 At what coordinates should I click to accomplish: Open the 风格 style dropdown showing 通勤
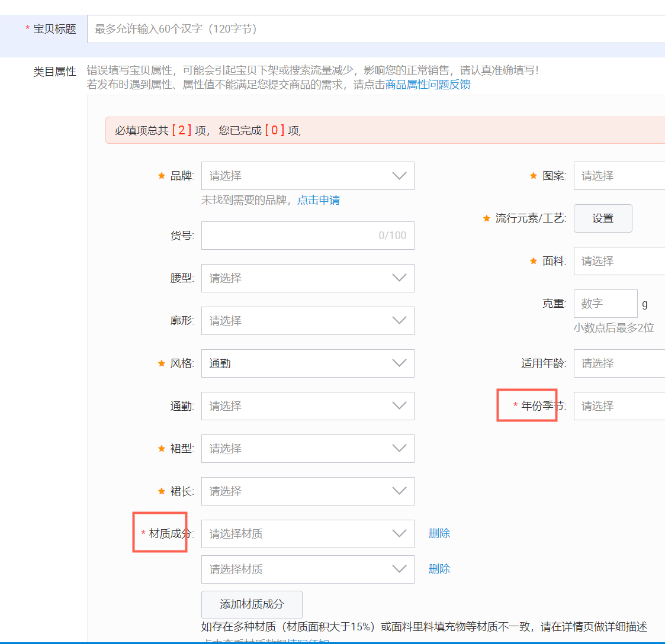tap(307, 363)
